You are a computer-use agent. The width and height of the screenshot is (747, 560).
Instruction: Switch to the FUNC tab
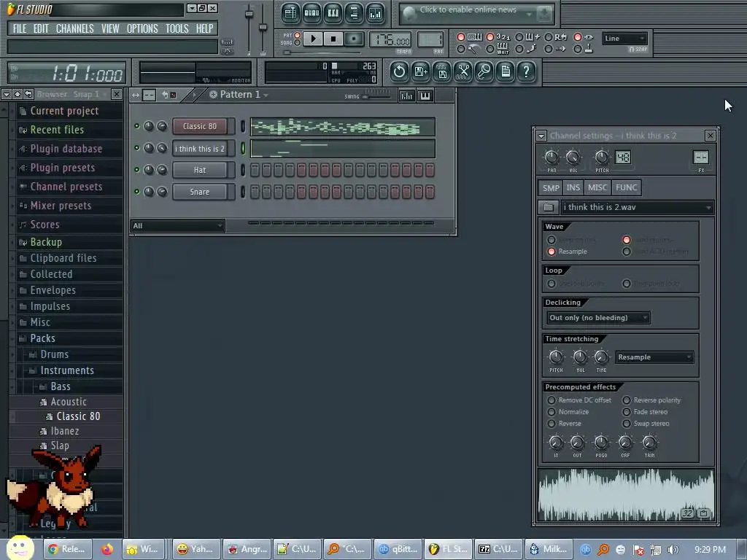(x=627, y=187)
